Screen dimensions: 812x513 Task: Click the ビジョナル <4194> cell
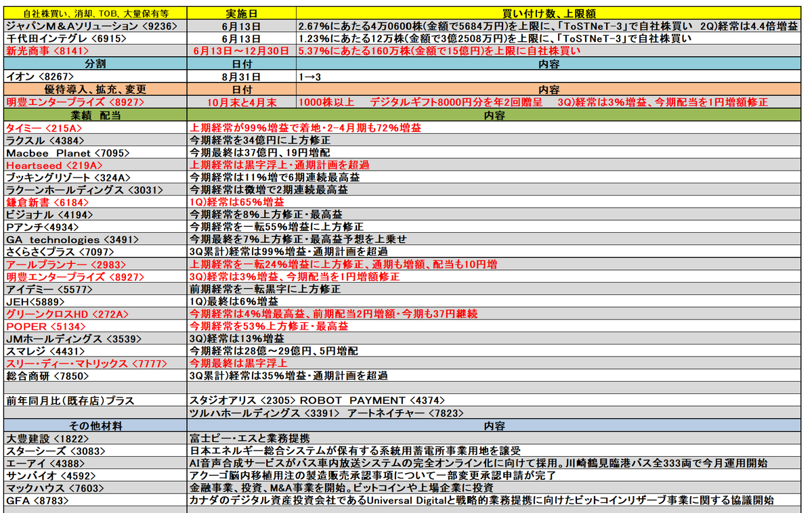pyautogui.click(x=95, y=215)
